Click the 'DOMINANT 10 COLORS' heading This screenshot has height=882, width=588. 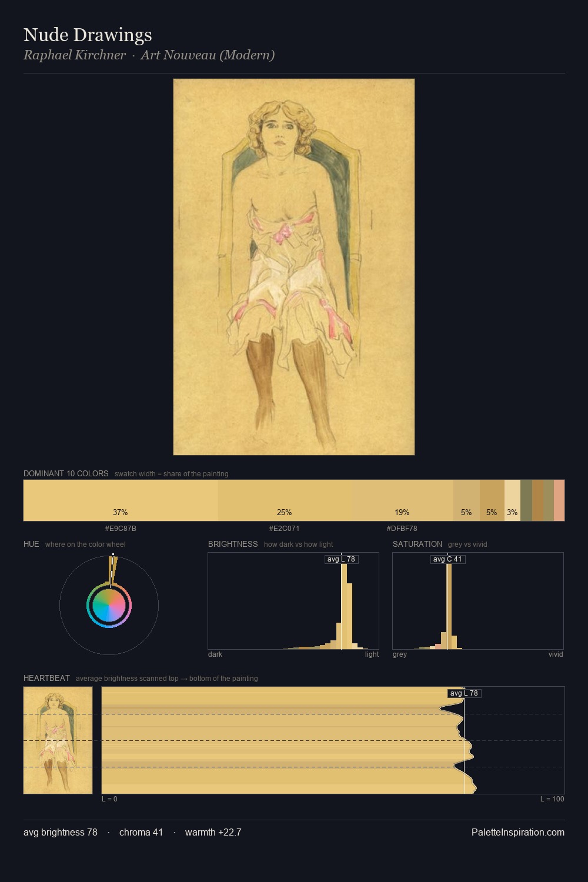(x=66, y=473)
